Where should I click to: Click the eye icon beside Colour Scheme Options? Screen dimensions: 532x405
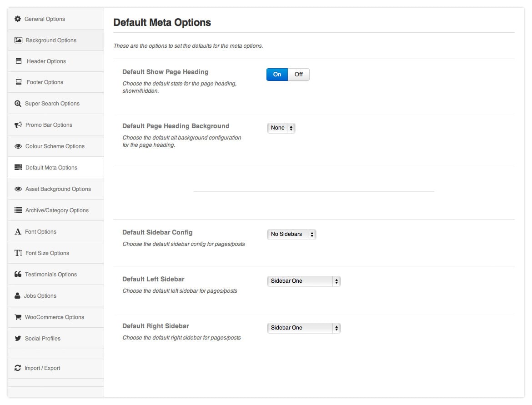(18, 146)
